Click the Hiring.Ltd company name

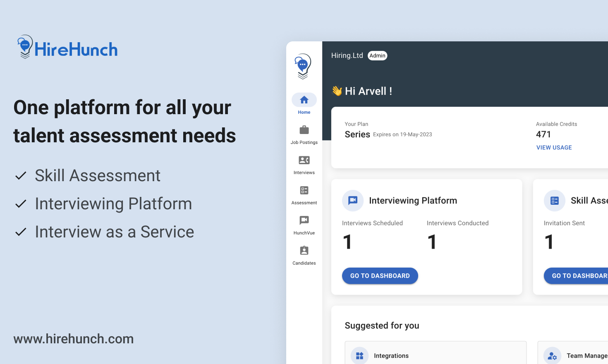[347, 55]
